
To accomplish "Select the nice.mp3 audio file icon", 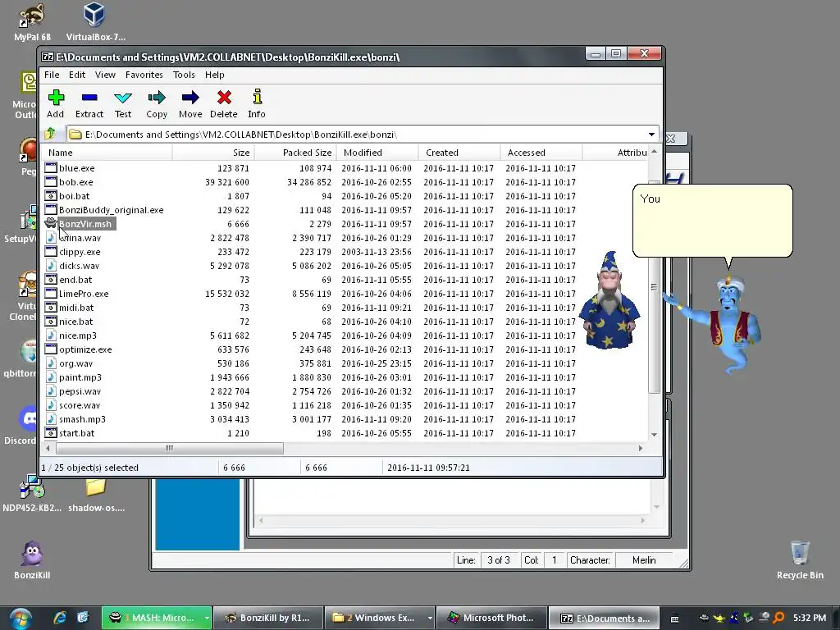I will click(51, 335).
